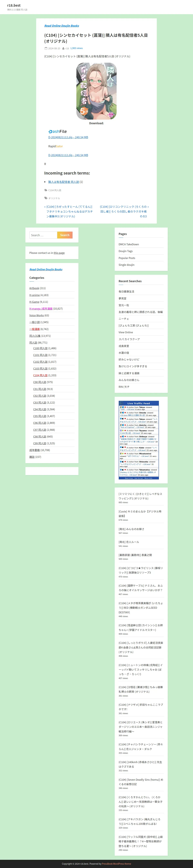The height and width of the screenshot is (868, 193).
Task: Open the C100 同人誌 subcategory
Action: [x=40, y=348]
